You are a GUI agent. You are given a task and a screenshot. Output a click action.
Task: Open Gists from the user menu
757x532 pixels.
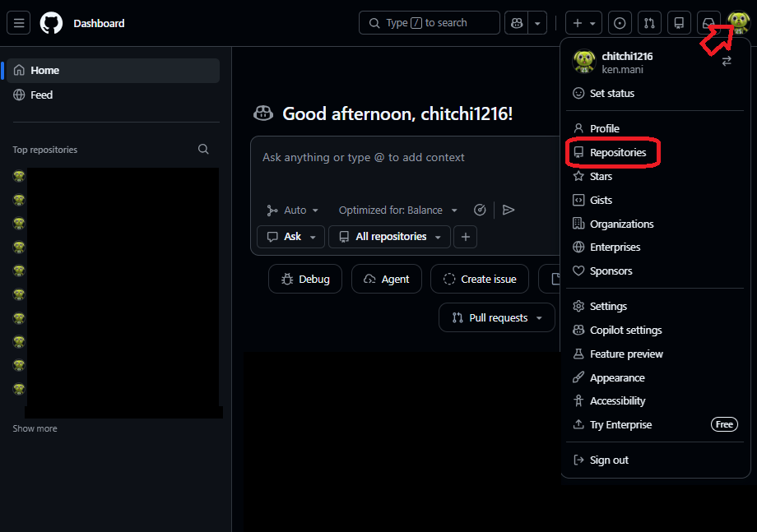[x=655, y=200]
